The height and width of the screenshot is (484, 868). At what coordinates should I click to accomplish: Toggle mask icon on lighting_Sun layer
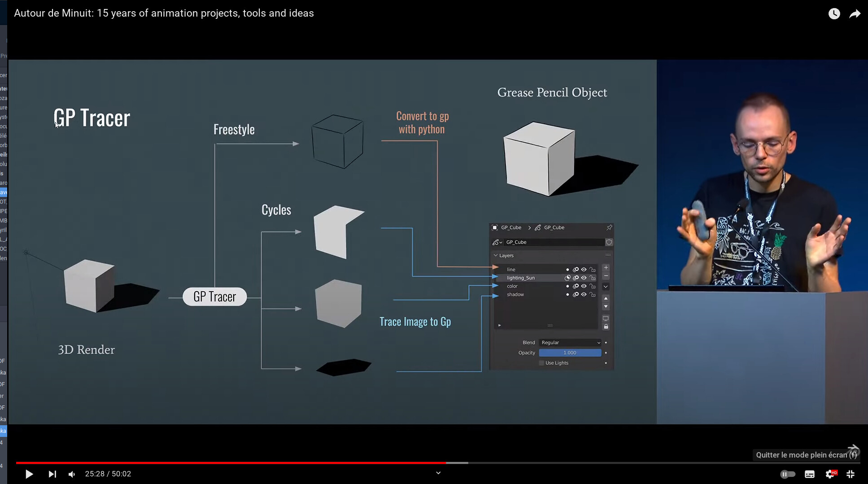point(567,278)
